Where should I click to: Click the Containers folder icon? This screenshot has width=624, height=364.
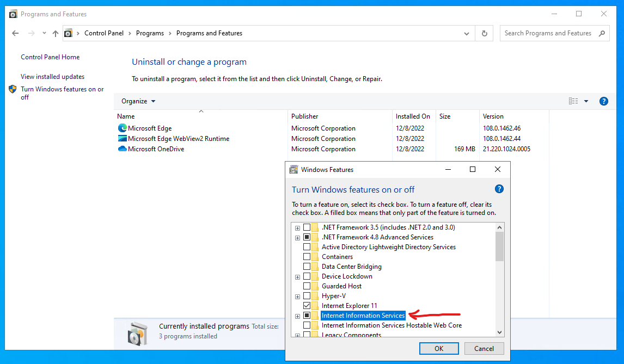tap(315, 257)
